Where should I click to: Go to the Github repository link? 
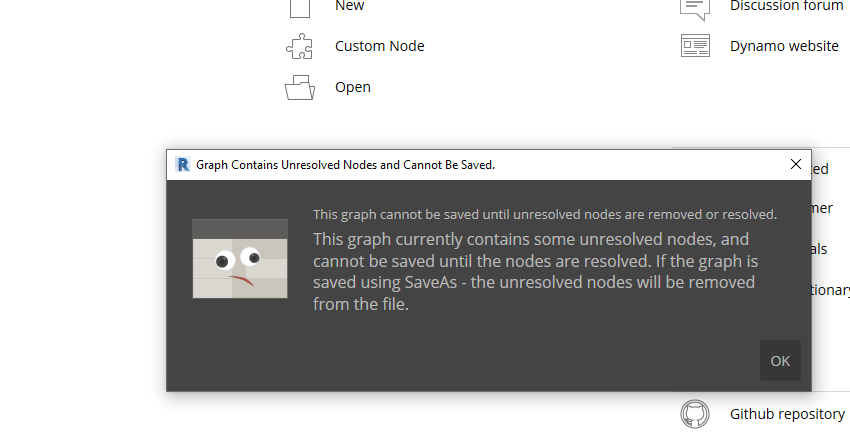coord(787,414)
